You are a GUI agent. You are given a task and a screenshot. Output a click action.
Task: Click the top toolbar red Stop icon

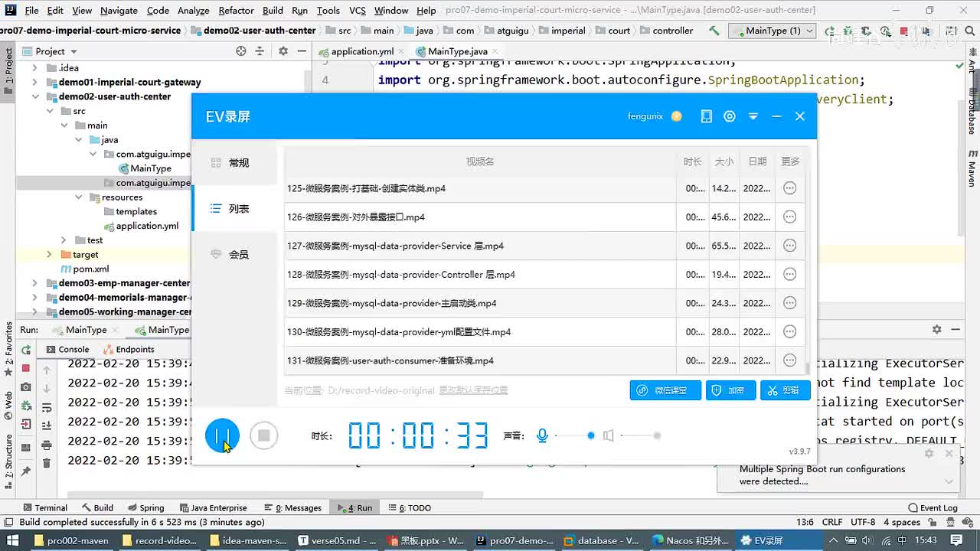click(x=903, y=31)
